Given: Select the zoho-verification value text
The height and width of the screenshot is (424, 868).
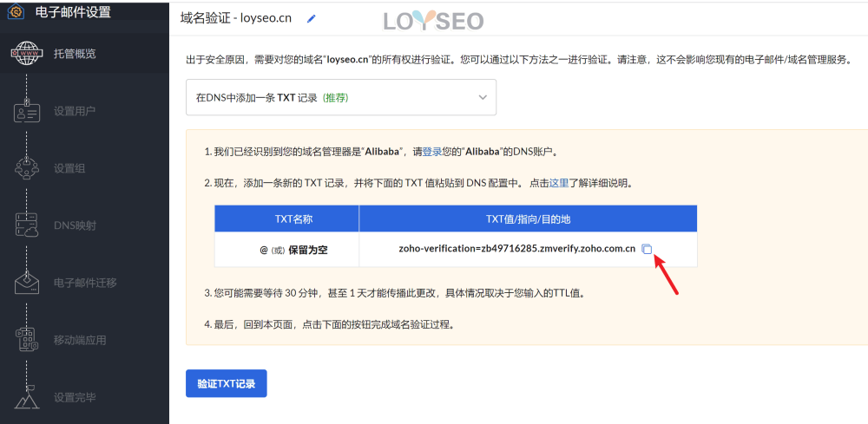Looking at the screenshot, I should [x=517, y=249].
